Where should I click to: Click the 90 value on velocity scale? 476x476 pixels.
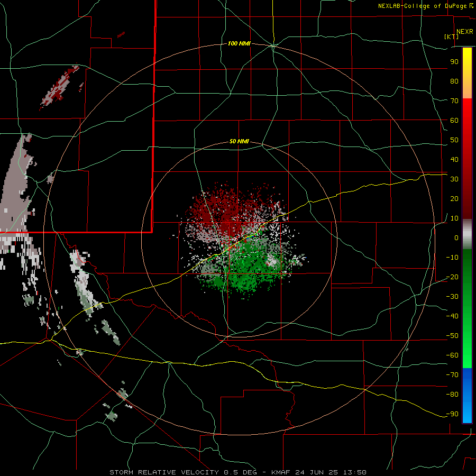[454, 62]
